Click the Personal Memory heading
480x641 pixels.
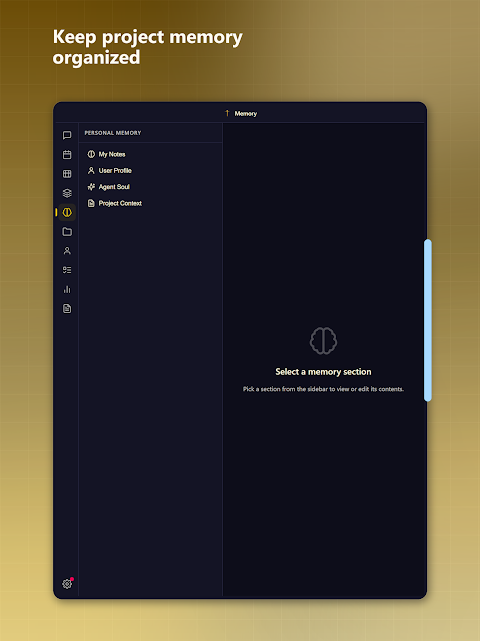tap(113, 133)
